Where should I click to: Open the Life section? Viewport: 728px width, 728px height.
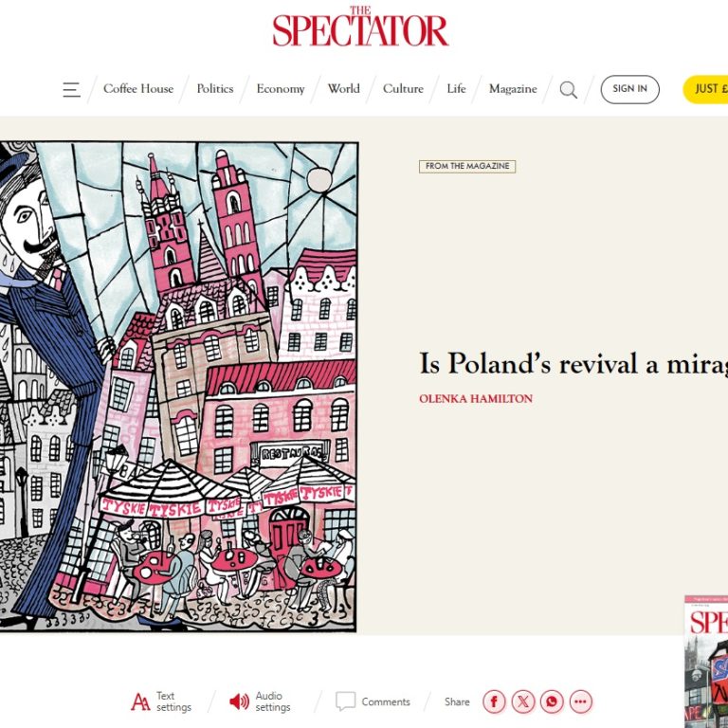pyautogui.click(x=456, y=89)
